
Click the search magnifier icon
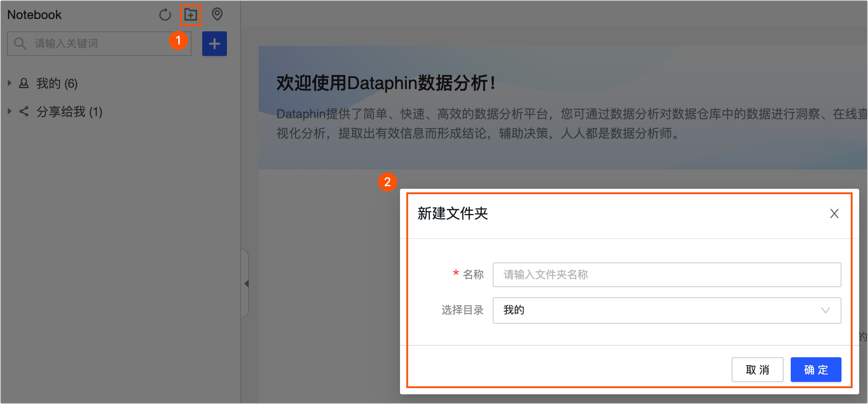click(x=20, y=43)
